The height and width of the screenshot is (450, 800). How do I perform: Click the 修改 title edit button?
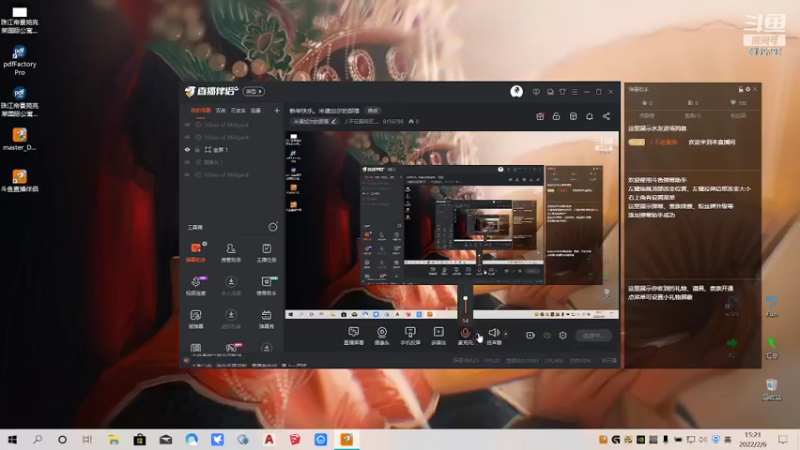373,111
